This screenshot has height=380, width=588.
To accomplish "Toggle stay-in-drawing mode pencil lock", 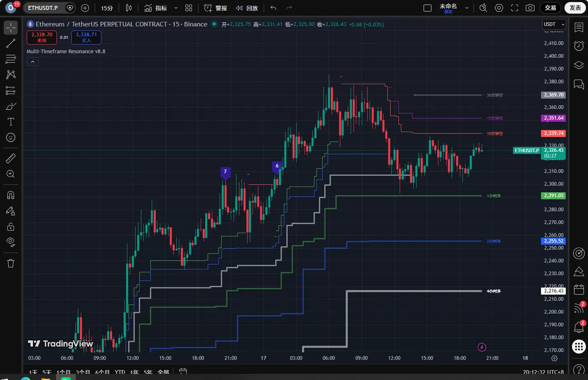I will [11, 211].
